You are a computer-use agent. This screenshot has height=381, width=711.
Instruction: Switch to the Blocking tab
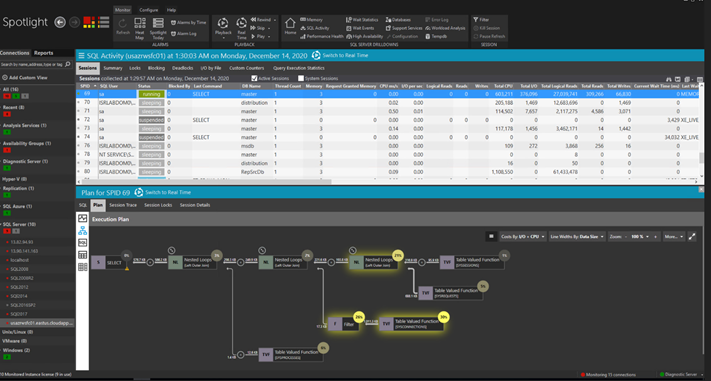(156, 68)
